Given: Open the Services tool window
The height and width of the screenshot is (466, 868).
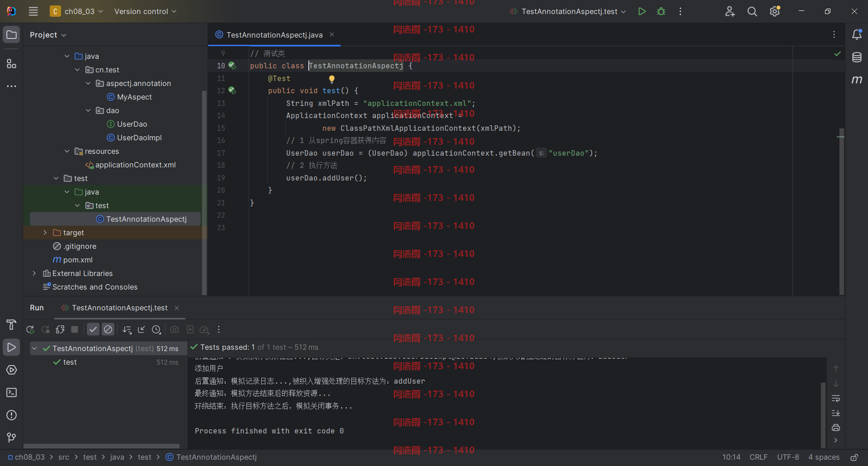Looking at the screenshot, I should click(11, 370).
